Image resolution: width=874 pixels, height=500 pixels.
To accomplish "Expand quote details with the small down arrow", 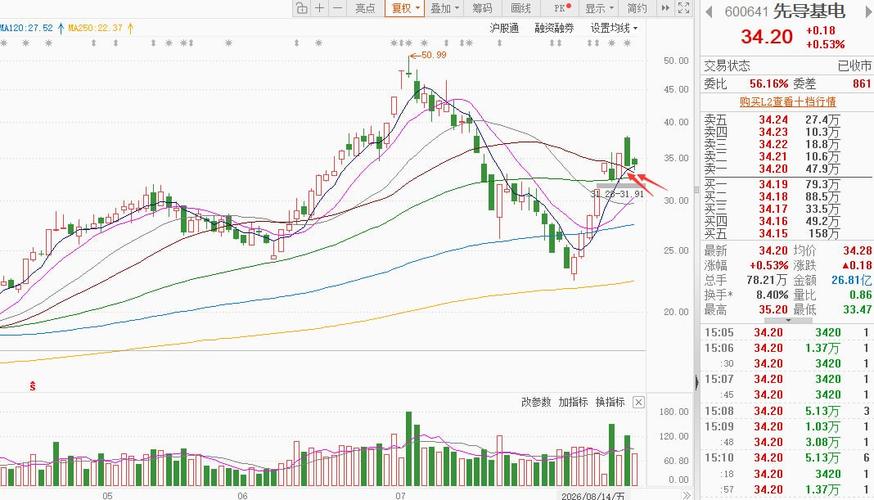I will [x=788, y=320].
